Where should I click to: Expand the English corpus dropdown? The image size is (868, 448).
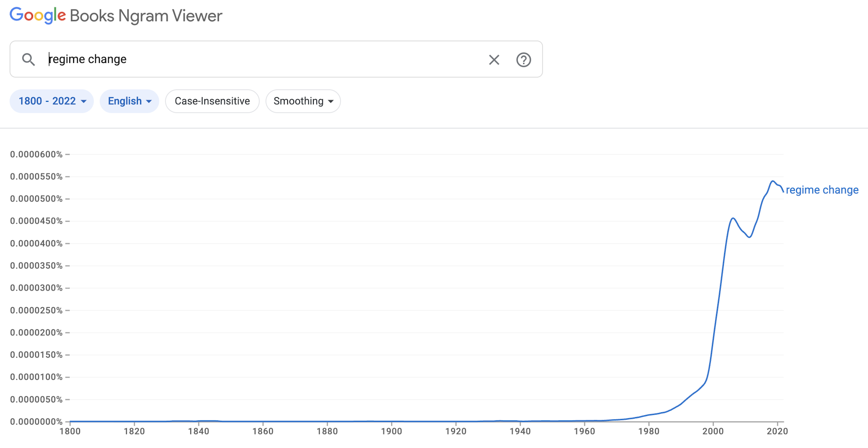coord(129,101)
